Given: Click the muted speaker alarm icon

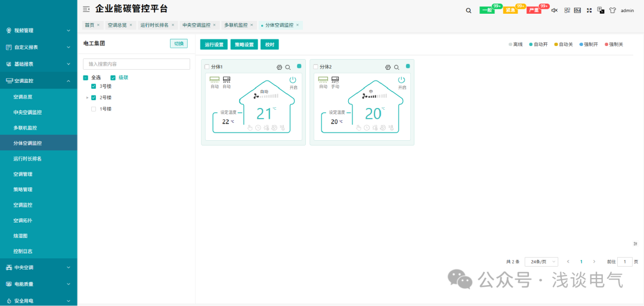Looking at the screenshot, I should coord(554,11).
